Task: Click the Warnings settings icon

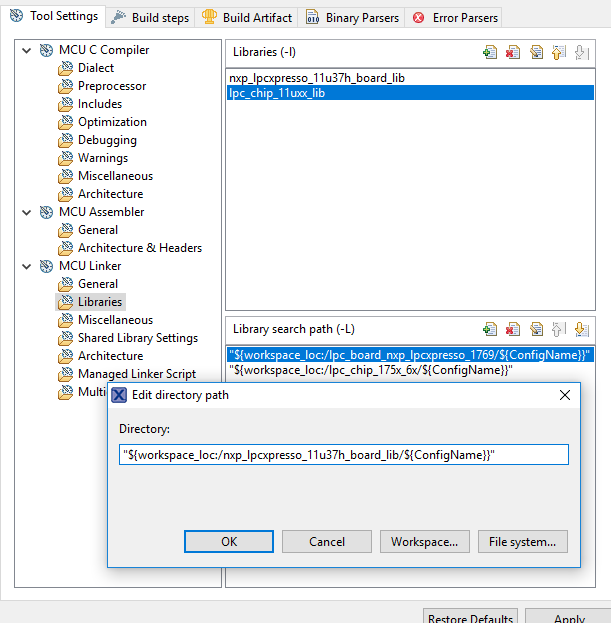Action: (66, 158)
